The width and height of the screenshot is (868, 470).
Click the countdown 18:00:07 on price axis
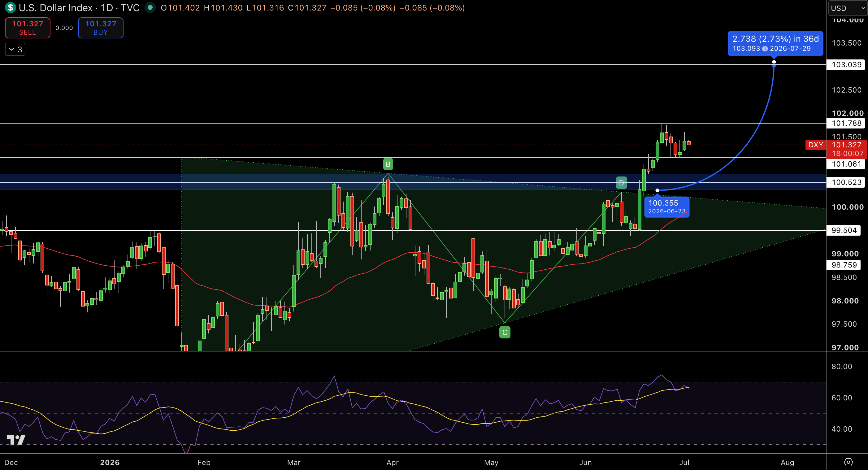pos(848,154)
